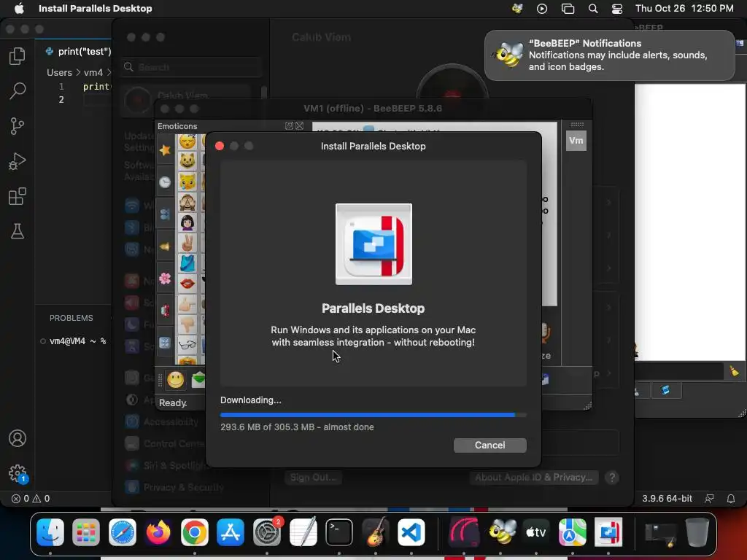747x560 pixels.
Task: Select favorites star emoticon category in BeeBEEP
Action: click(165, 150)
